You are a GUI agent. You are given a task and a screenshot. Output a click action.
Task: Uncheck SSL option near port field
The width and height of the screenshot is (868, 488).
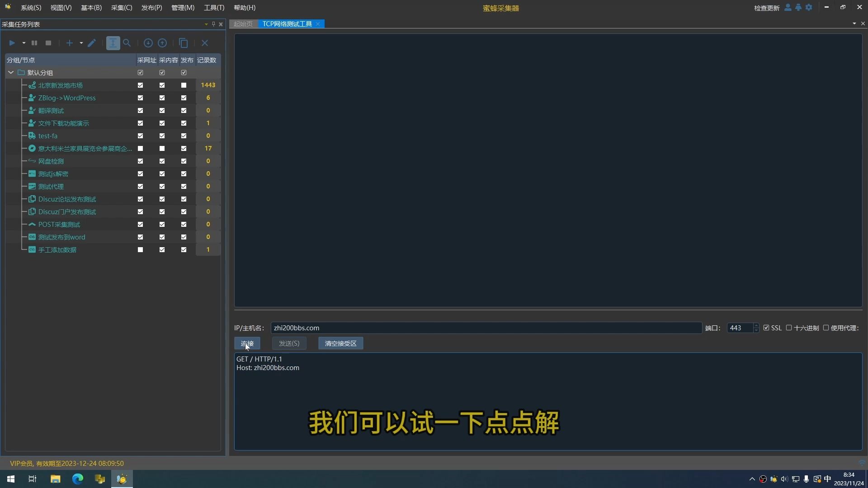click(767, 328)
